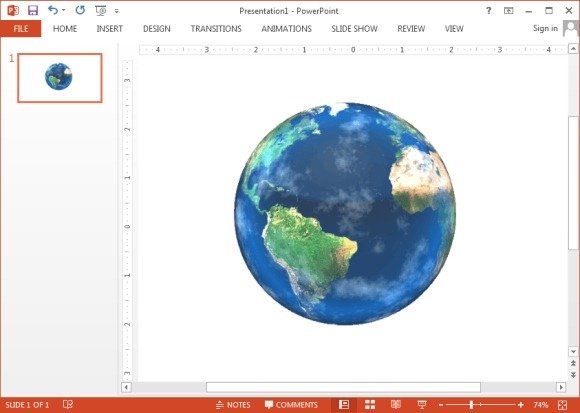The image size is (580, 413).
Task: Click the Undo arrow icon
Action: (53, 10)
